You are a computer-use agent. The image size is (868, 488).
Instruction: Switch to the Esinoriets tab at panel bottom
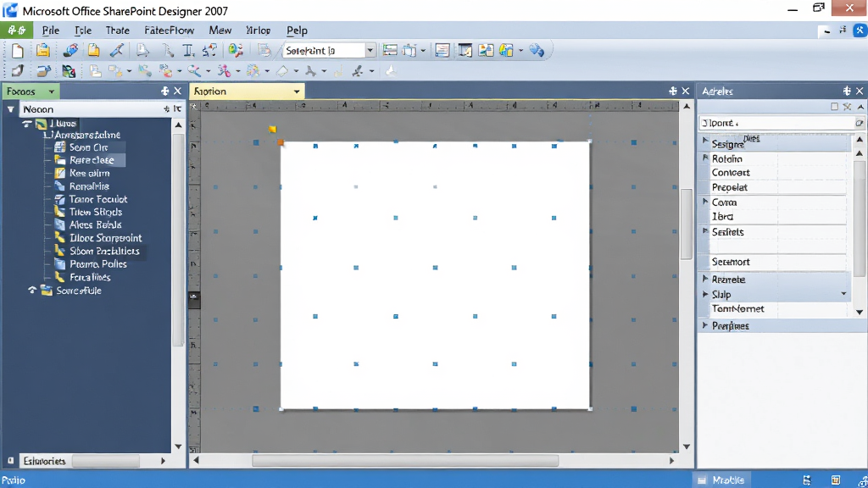point(44,461)
